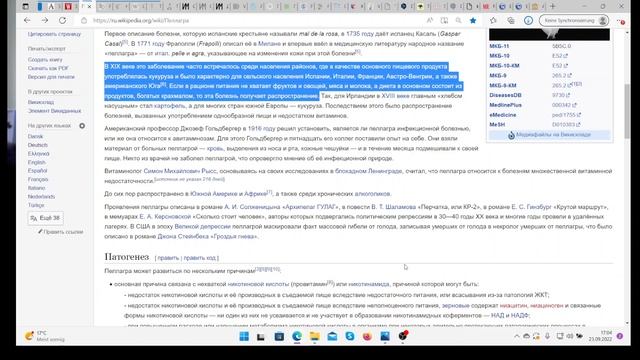
Task: Go forward with the browser forward arrow
Action: coord(44,20)
